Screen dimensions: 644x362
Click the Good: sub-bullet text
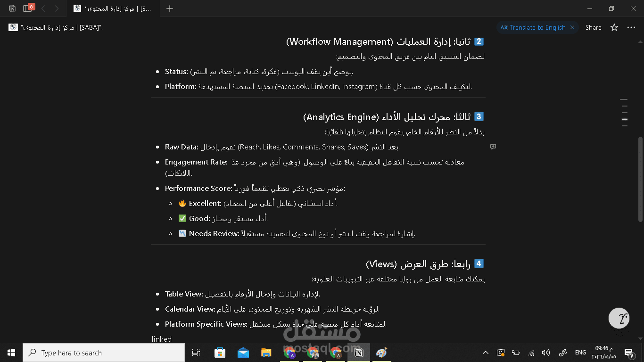[x=199, y=219]
